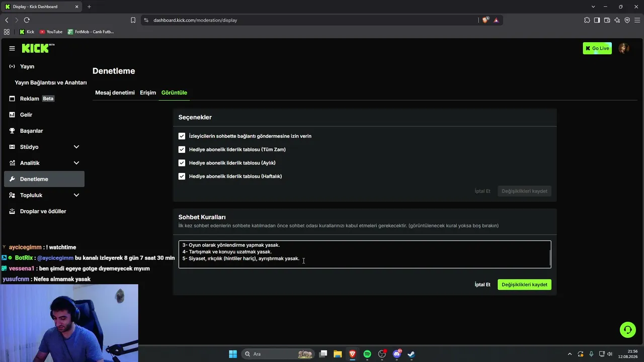644x362 pixels.
Task: Click the Stüdyo icon in sidebar
Action: (12, 147)
